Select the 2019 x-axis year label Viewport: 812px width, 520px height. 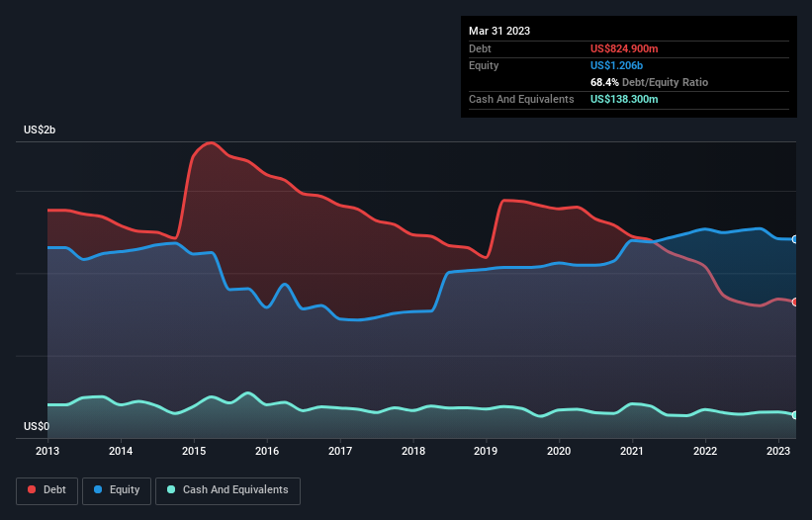[x=486, y=451]
